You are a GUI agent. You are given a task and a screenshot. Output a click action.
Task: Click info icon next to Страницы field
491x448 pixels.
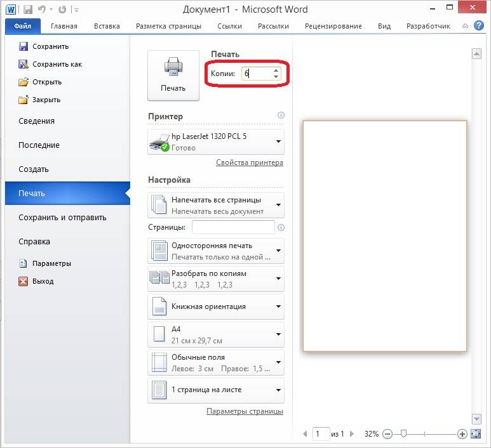pyautogui.click(x=281, y=227)
